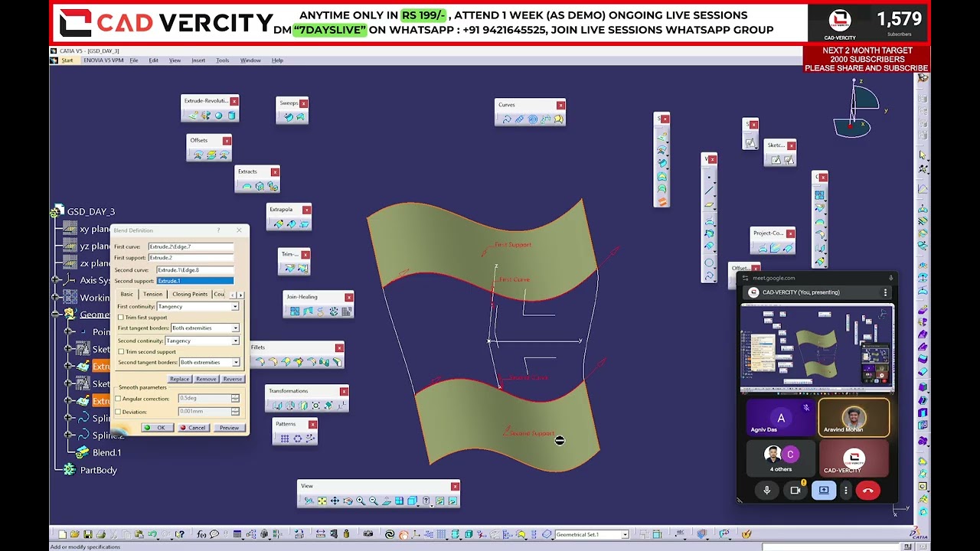Click the first View toolbar icon
980x551 pixels.
[x=309, y=501]
